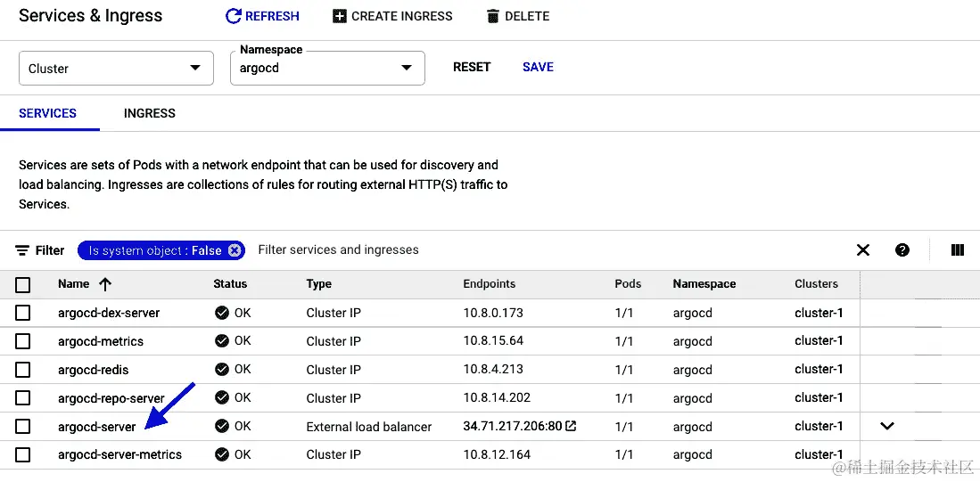Click the endpoint 10.8.14.202 cell
The width and height of the screenshot is (980, 482).
(x=497, y=397)
